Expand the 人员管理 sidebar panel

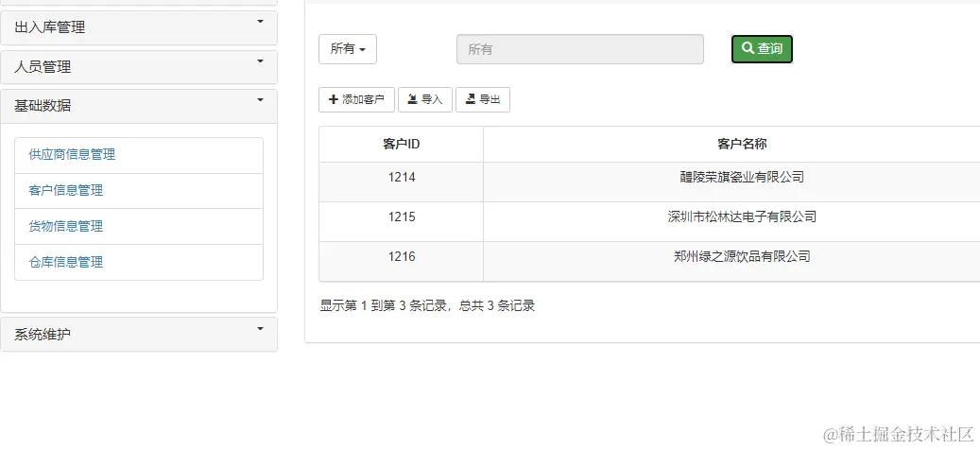(x=139, y=67)
